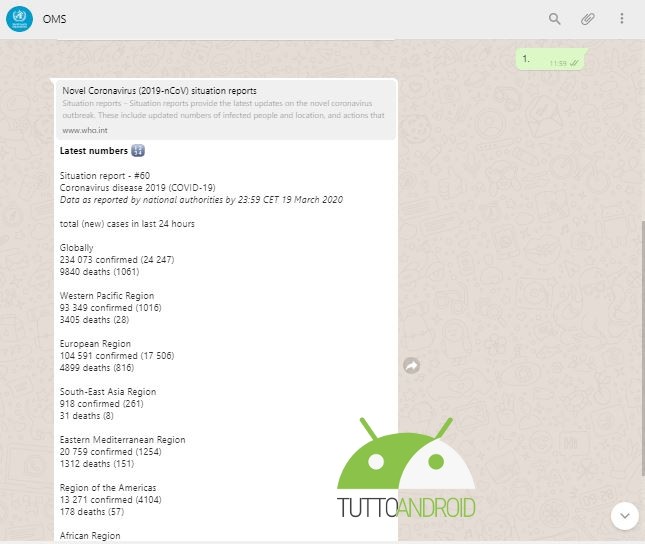Click "178 deaths (57)"
This screenshot has height=544, width=645.
tap(92, 512)
